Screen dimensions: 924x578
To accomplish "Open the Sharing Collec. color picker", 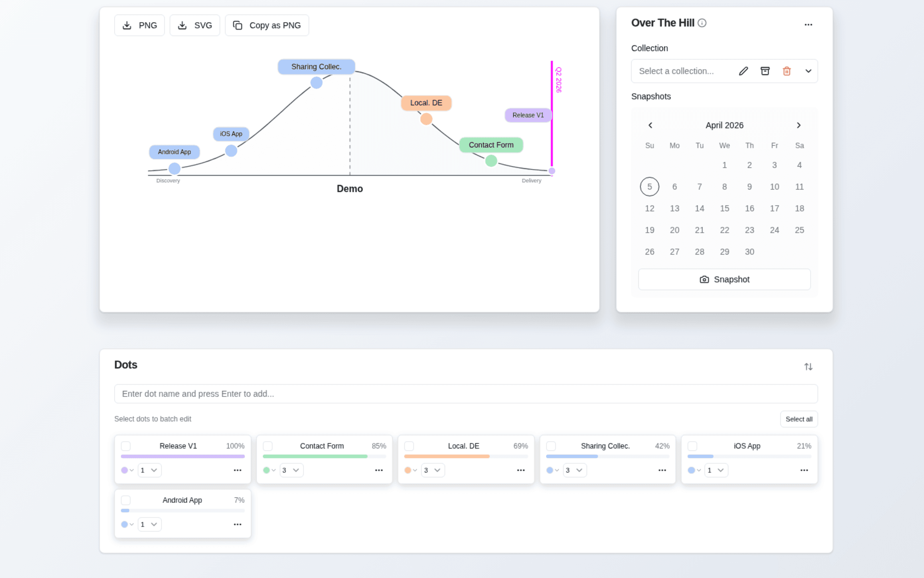I will click(553, 470).
